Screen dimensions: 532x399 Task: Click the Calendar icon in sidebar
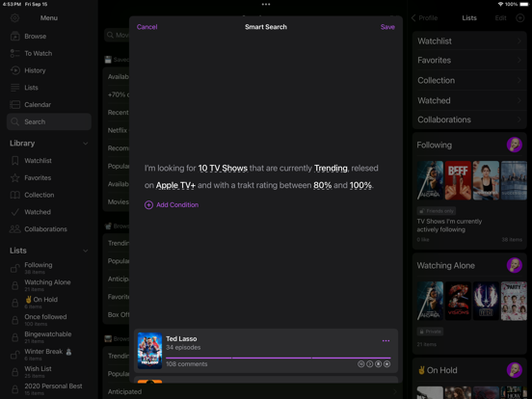(14, 104)
